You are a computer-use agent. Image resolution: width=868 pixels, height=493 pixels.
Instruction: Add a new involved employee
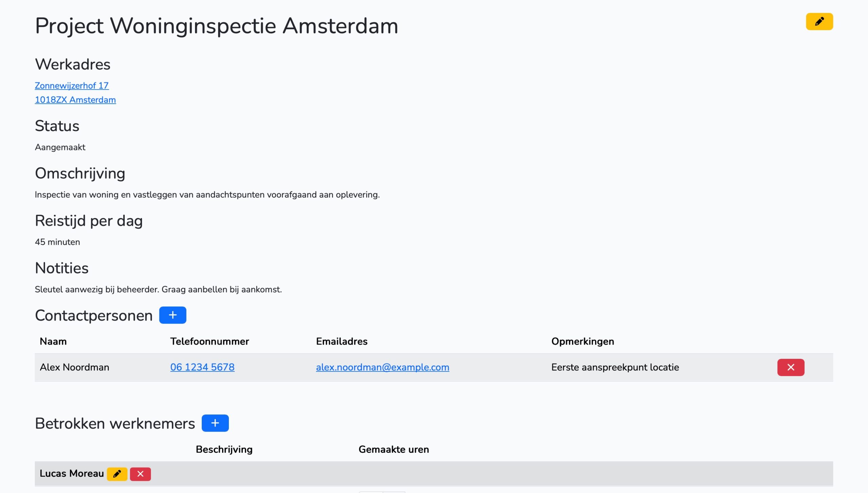coord(215,423)
